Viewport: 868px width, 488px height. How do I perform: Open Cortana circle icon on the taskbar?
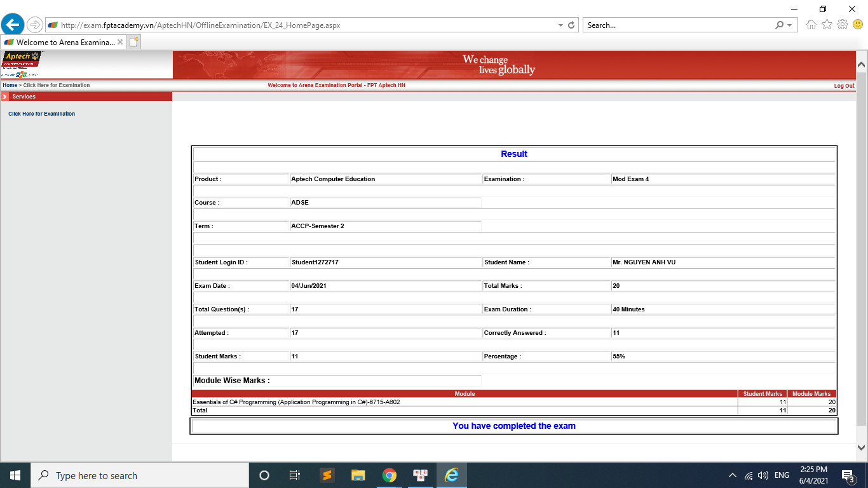[264, 475]
